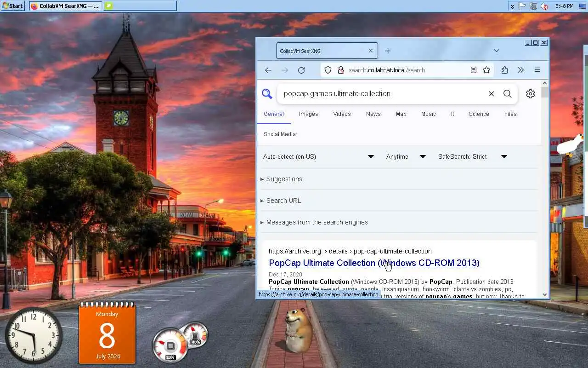Go back to the previous page in Firefox
This screenshot has width=588, height=368.
(268, 70)
